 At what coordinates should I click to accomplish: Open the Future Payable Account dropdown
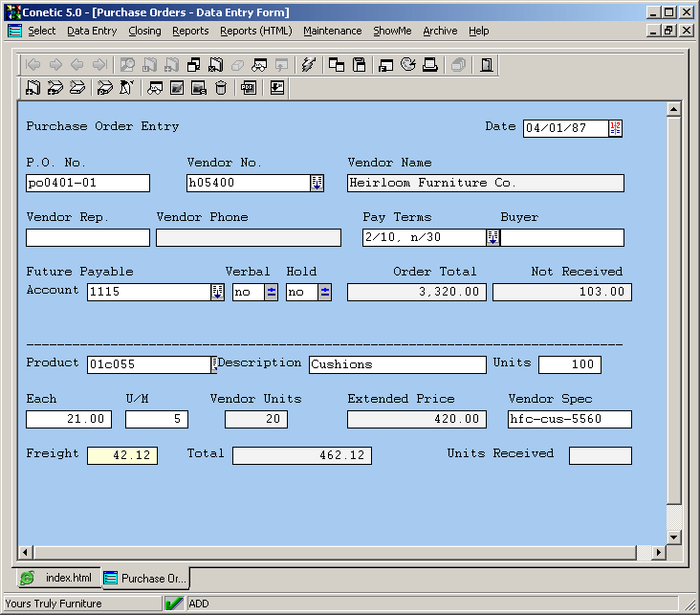pos(217,293)
